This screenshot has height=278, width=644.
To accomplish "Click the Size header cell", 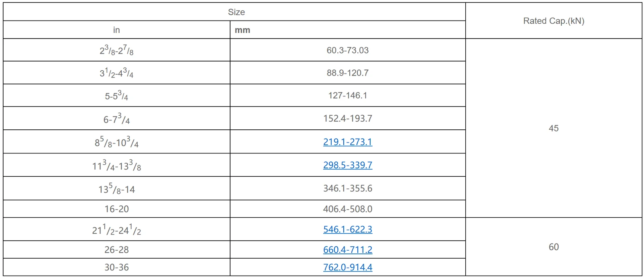I will click(236, 12).
